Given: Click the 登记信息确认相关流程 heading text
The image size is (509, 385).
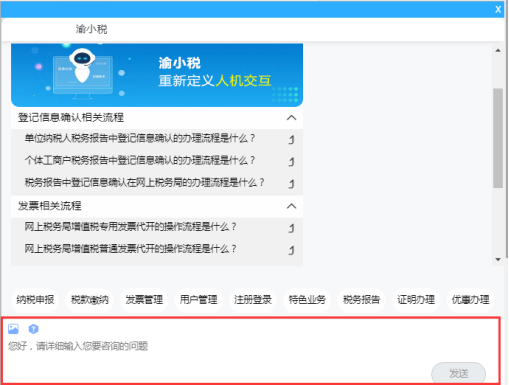Looking at the screenshot, I should point(71,118).
